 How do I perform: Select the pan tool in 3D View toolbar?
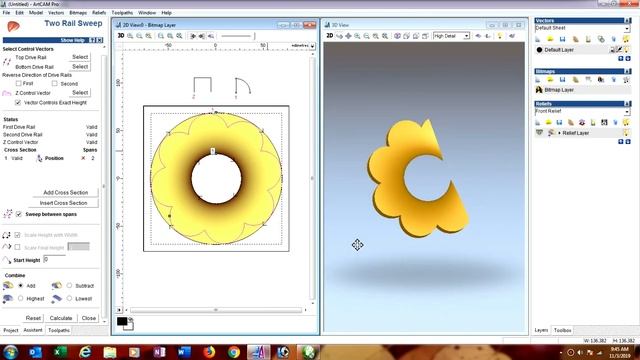348,36
